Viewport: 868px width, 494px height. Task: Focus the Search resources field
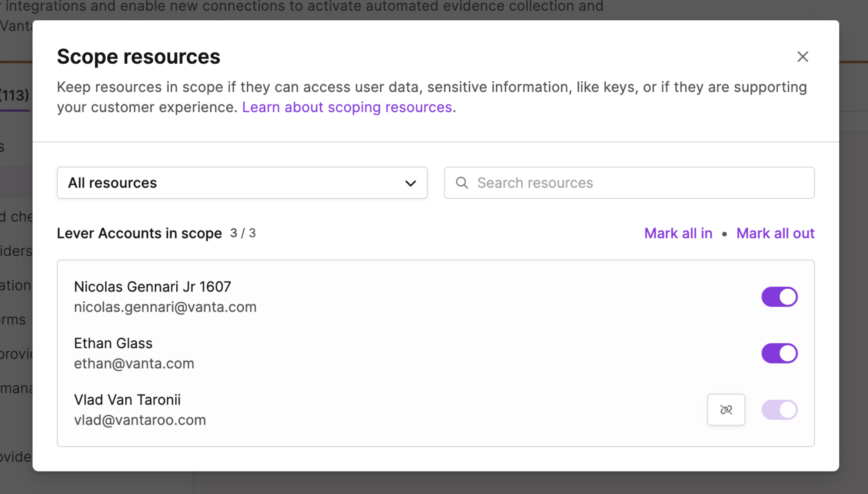tap(629, 182)
